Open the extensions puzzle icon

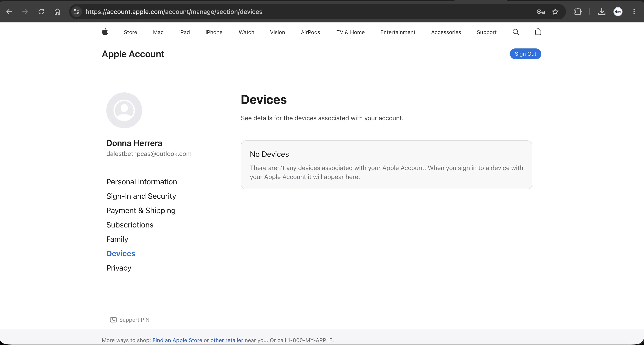pyautogui.click(x=578, y=12)
